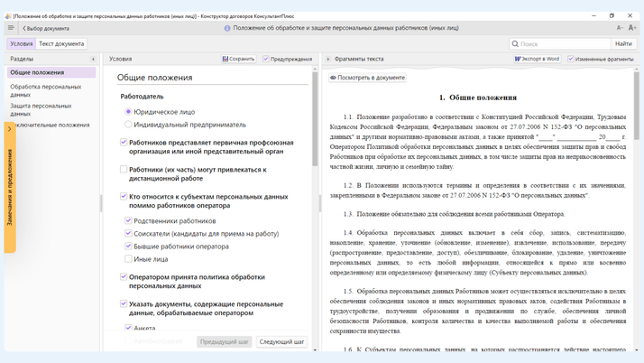Enable Работники могут привлекаться к дистанционной работе

point(124,169)
